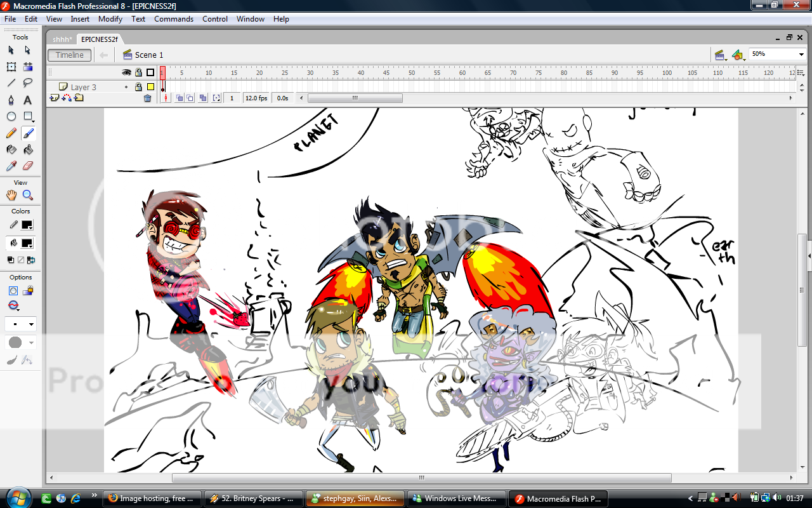Pick the Text tool
Viewport: 812px width, 508px height.
tap(27, 100)
